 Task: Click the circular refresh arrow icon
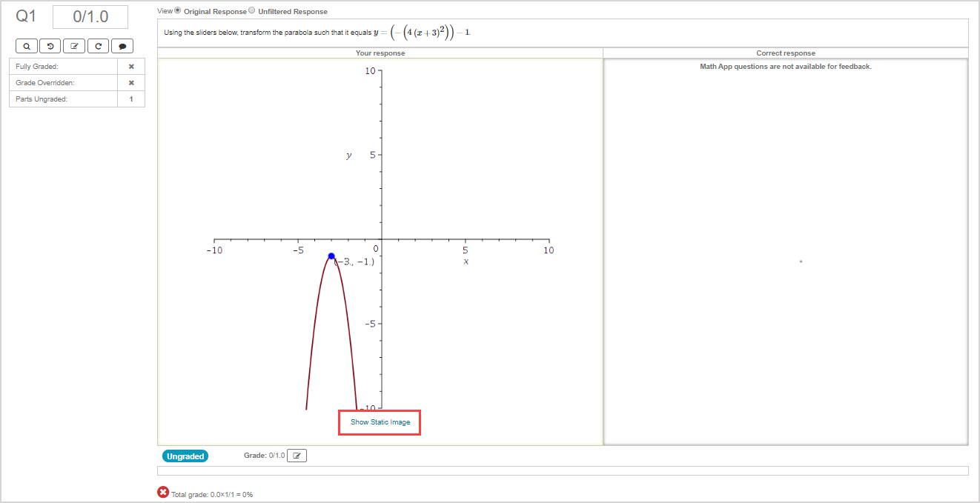coord(98,47)
